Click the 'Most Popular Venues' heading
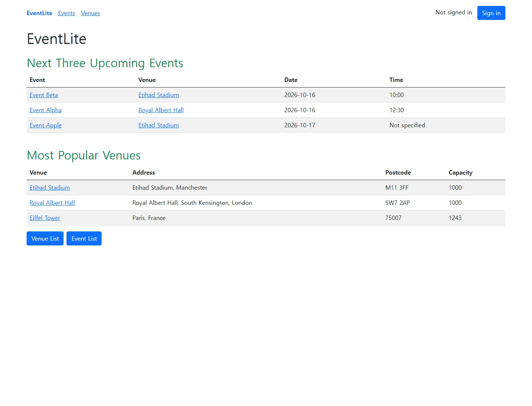 (83, 155)
